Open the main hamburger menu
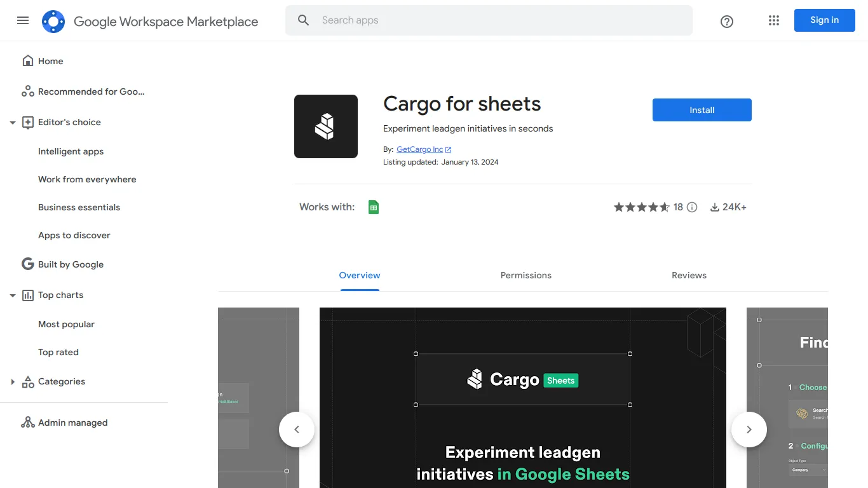The height and width of the screenshot is (488, 868). (x=23, y=20)
